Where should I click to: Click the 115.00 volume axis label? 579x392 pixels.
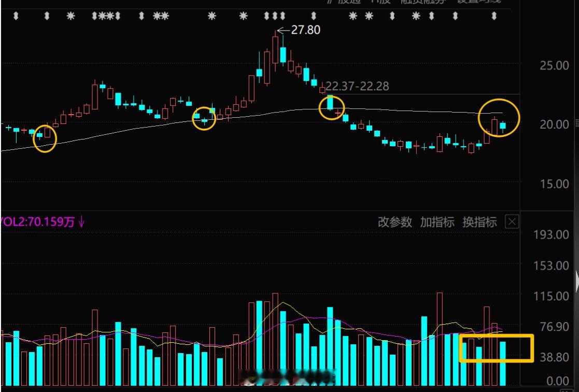551,296
